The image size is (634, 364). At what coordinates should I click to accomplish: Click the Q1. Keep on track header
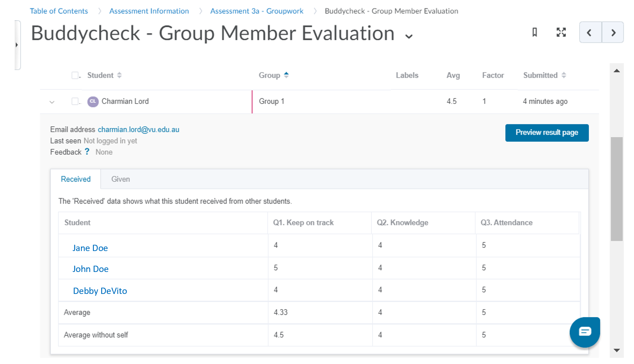click(x=303, y=223)
